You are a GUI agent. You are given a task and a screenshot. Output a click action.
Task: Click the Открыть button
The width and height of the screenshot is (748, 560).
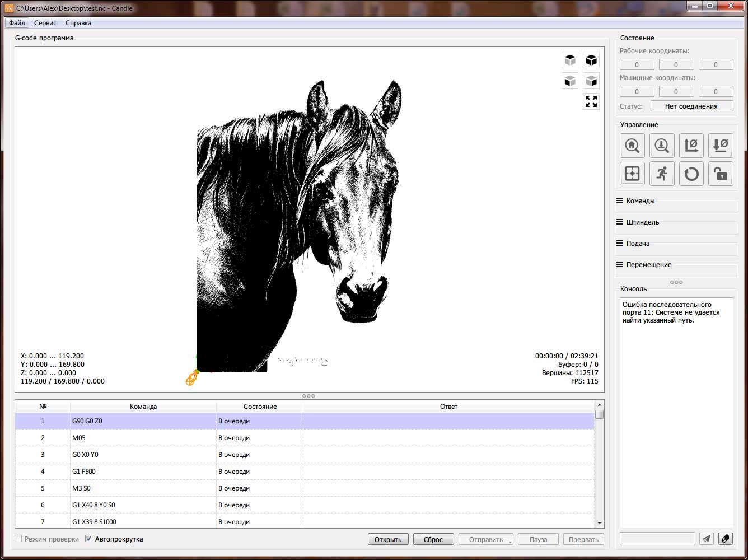[x=388, y=539]
